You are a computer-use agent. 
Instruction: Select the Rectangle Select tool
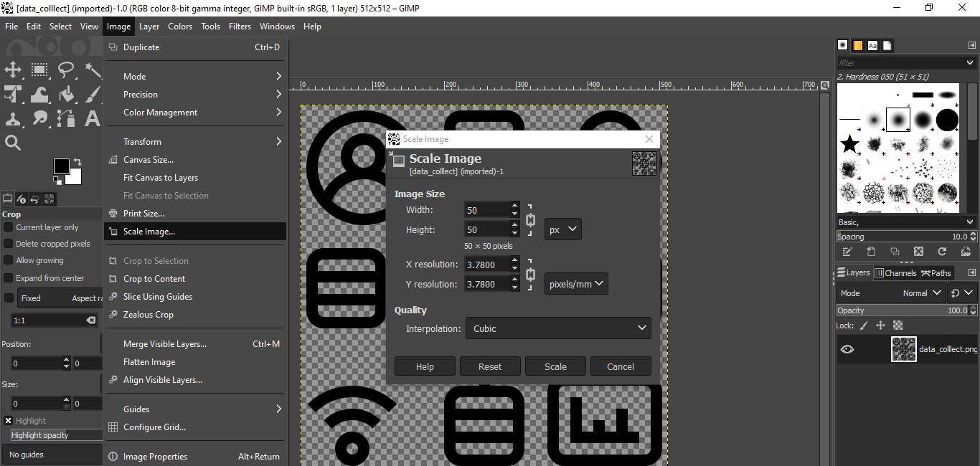tap(39, 70)
